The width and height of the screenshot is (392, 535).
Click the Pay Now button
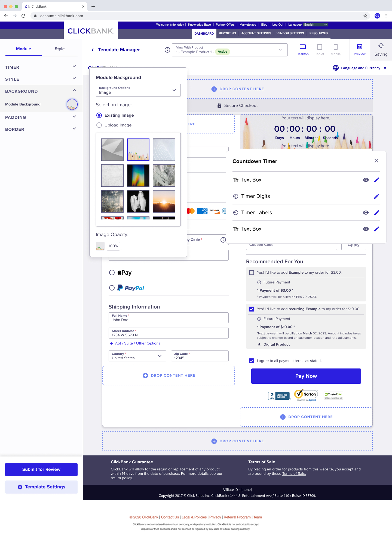[x=306, y=376]
